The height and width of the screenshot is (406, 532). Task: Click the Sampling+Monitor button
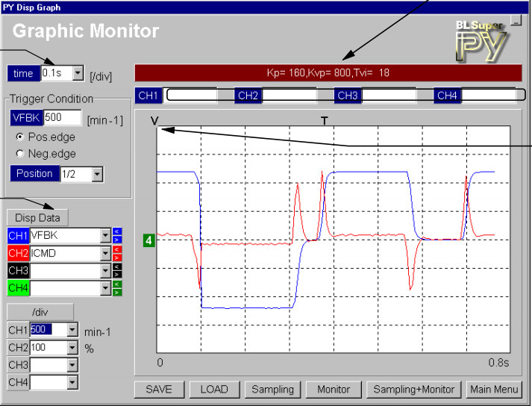413,390
